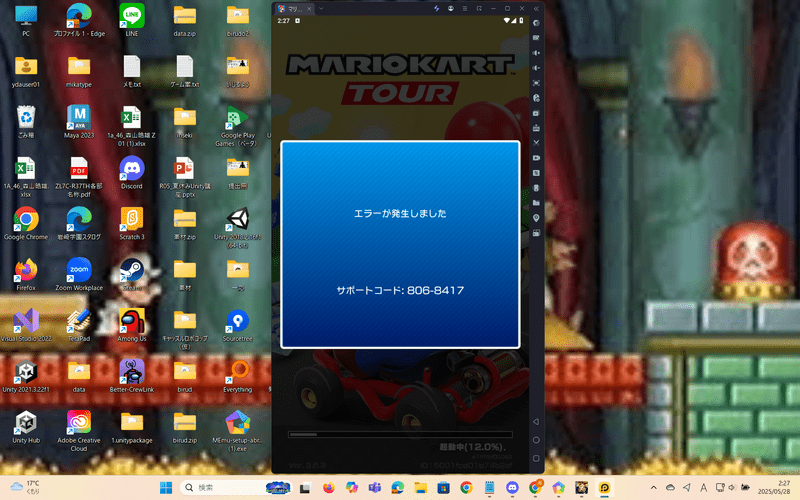
Task: Click the game loading progress bar
Action: click(x=400, y=435)
